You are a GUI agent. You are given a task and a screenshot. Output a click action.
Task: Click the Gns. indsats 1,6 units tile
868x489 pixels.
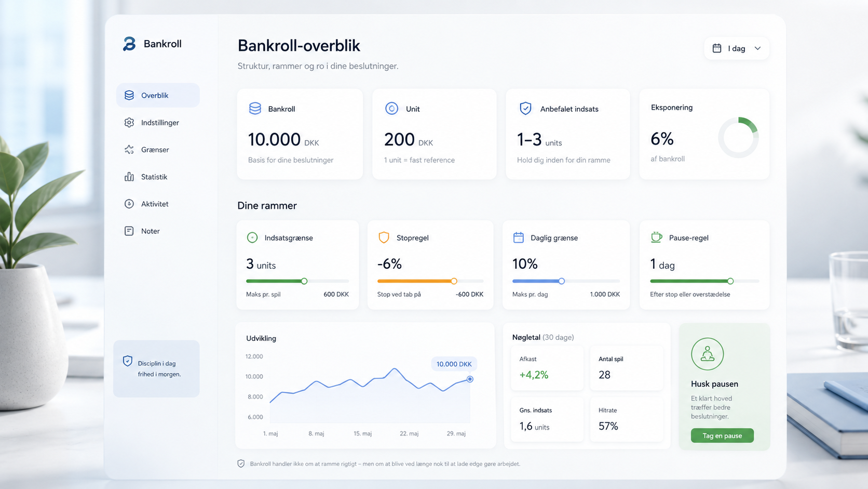click(x=547, y=419)
